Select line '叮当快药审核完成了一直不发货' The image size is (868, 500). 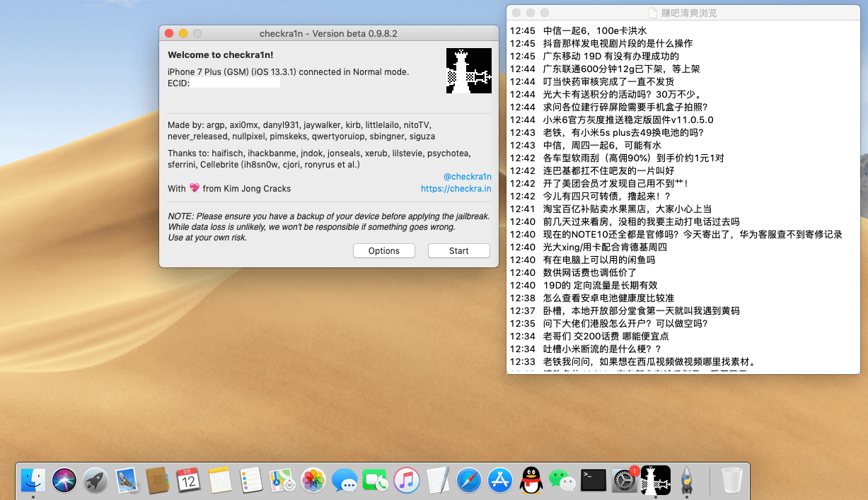click(608, 82)
